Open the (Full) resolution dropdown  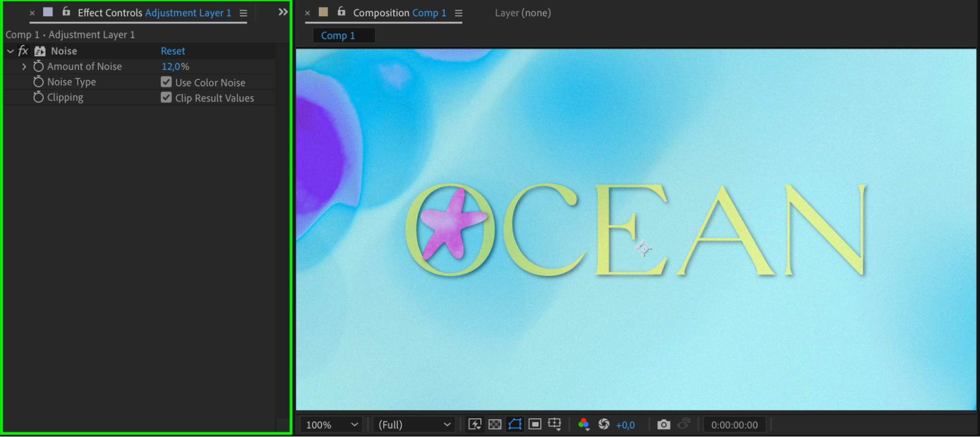(414, 425)
